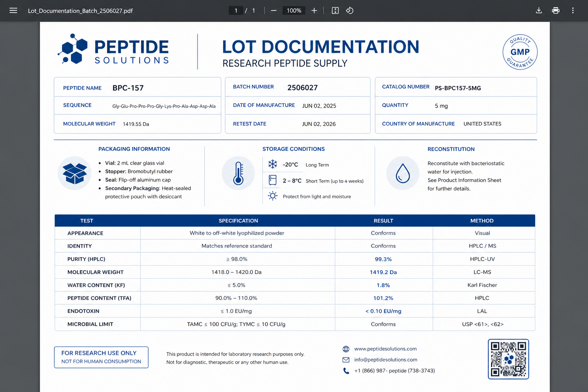Open the more actions three-dot menu
This screenshot has width=588, height=392.
[573, 10]
